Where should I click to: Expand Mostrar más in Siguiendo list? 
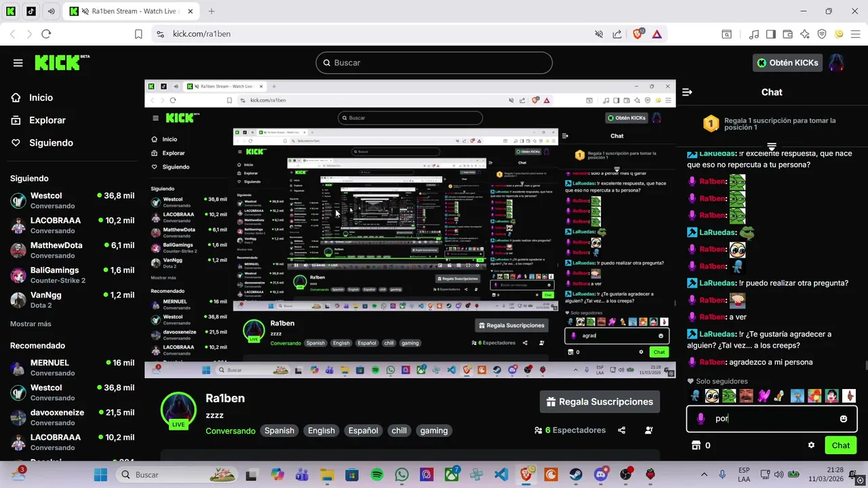click(31, 324)
